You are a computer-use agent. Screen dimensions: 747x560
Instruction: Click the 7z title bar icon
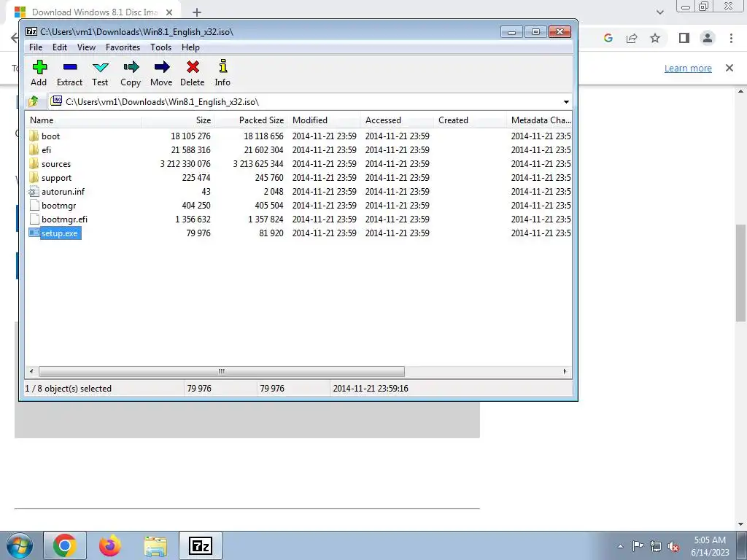31,31
